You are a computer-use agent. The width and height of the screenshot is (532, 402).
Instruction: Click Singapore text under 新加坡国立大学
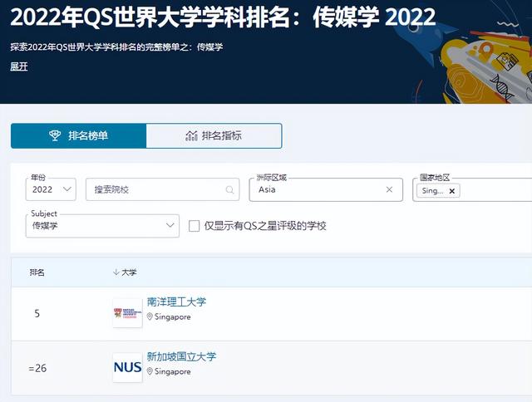point(173,371)
